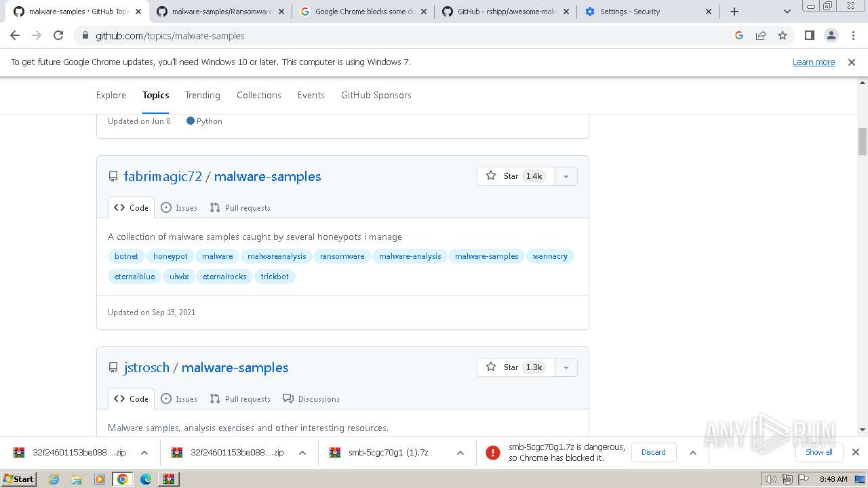Viewport: 868px width, 488px height.
Task: Open Issues of fabrimagic72 repo
Action: [x=179, y=208]
